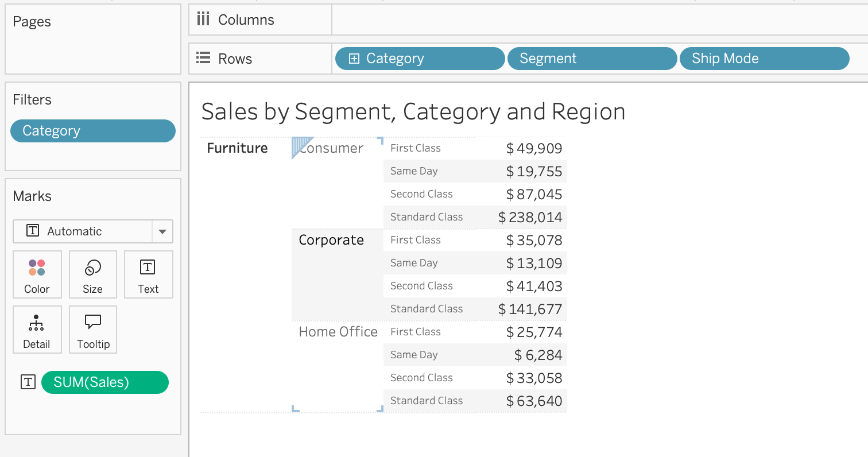This screenshot has width=868, height=457.
Task: Expand the Category pill hierarchy plus
Action: coord(354,59)
